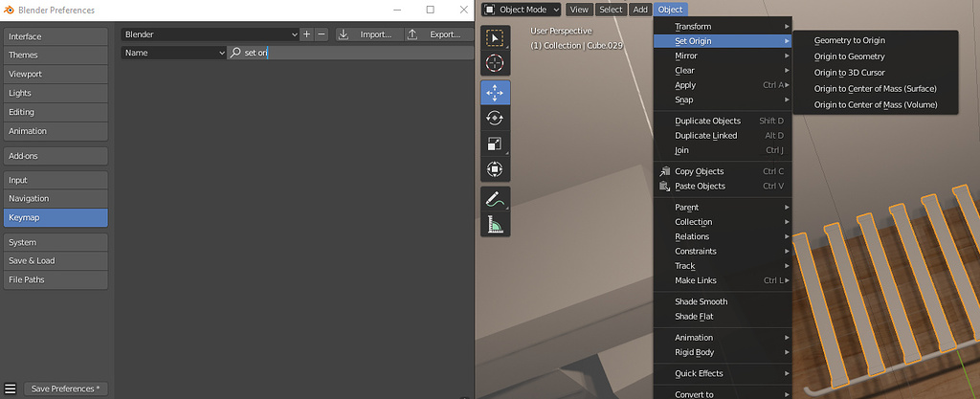The width and height of the screenshot is (980, 399).
Task: Expand the Constraints submenu
Action: coord(723,251)
